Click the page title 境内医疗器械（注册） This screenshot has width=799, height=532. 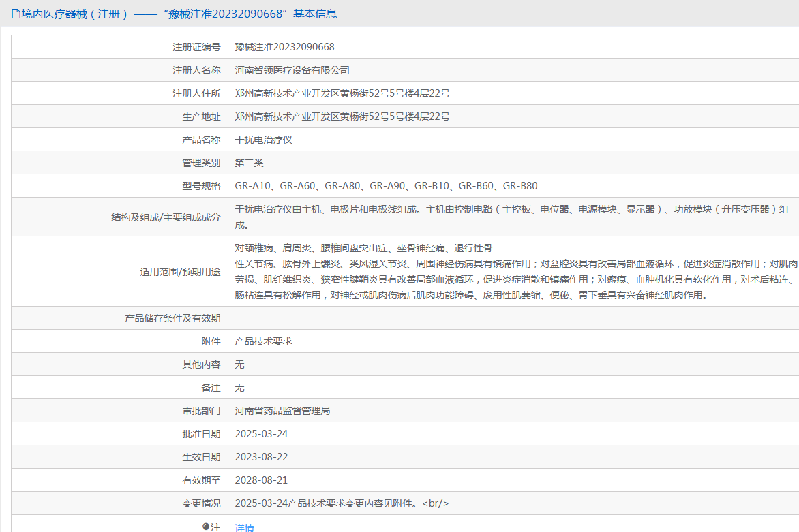tap(75, 14)
